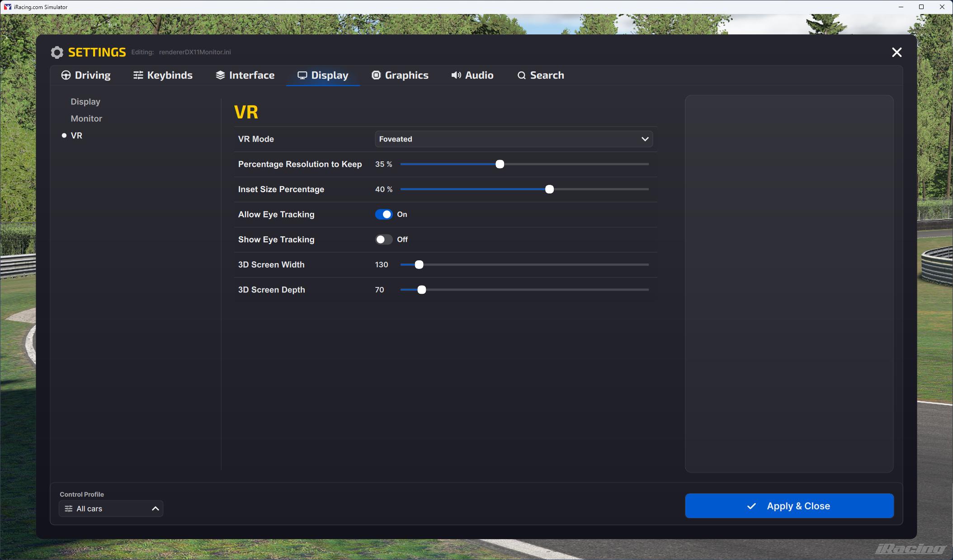Click the steering wheel Driving icon
This screenshot has width=953, height=560.
point(66,75)
